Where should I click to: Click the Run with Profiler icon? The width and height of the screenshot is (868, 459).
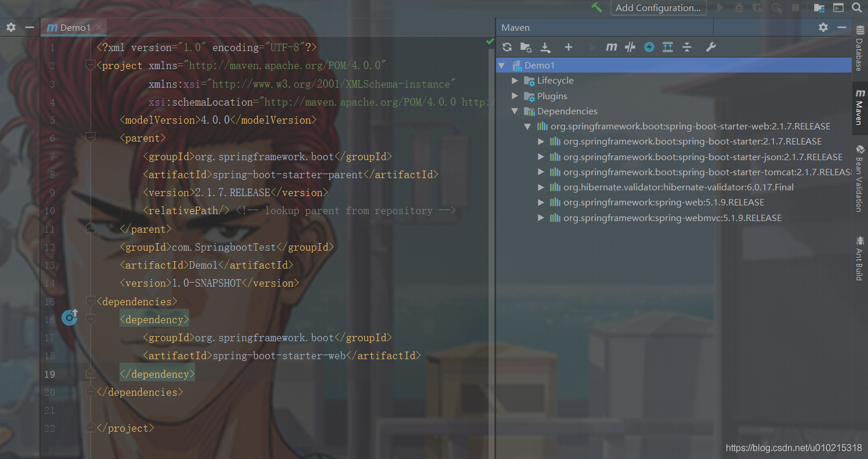[777, 8]
